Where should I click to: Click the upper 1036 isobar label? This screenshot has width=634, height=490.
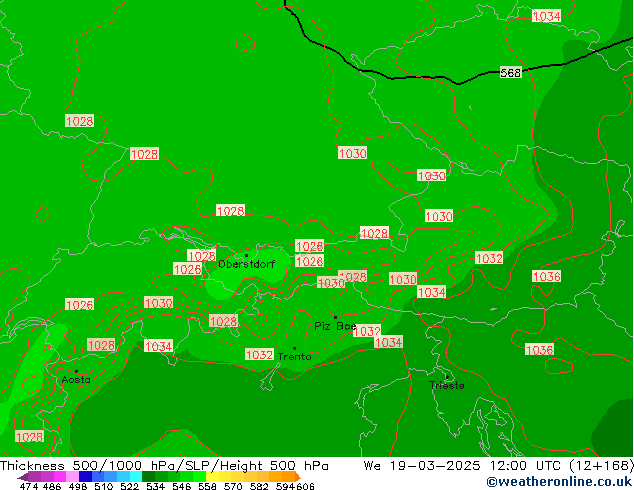(547, 277)
